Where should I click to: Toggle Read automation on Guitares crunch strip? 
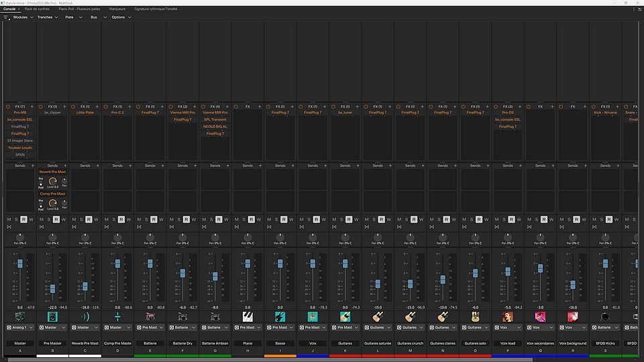(x=413, y=219)
